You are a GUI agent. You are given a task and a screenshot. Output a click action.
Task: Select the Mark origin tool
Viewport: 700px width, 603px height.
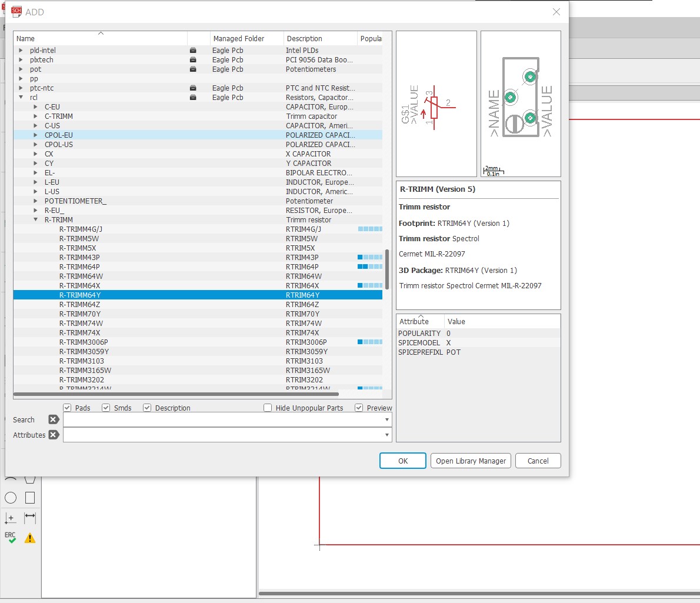click(x=11, y=518)
